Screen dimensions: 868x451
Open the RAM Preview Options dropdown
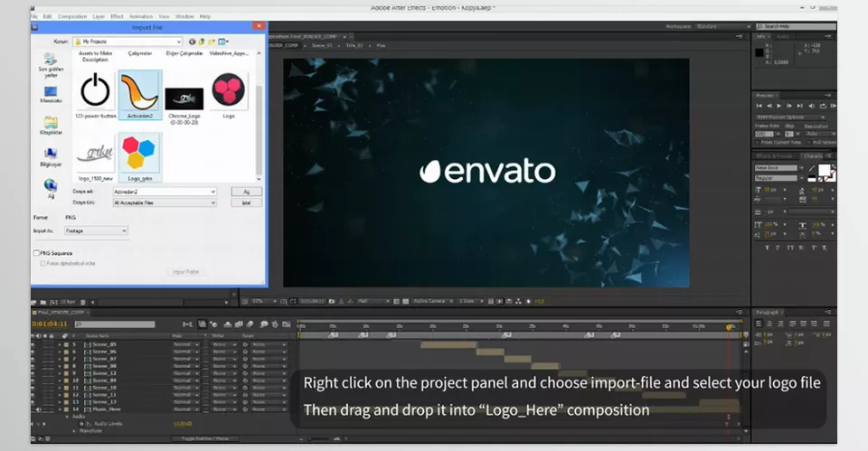point(790,117)
